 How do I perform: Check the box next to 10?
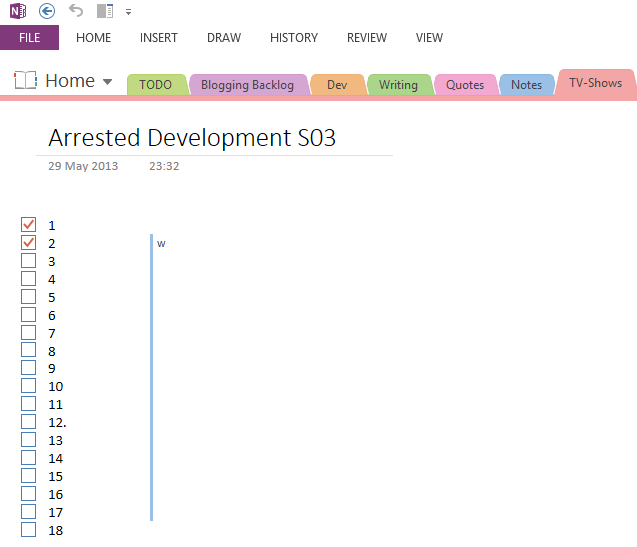28,386
